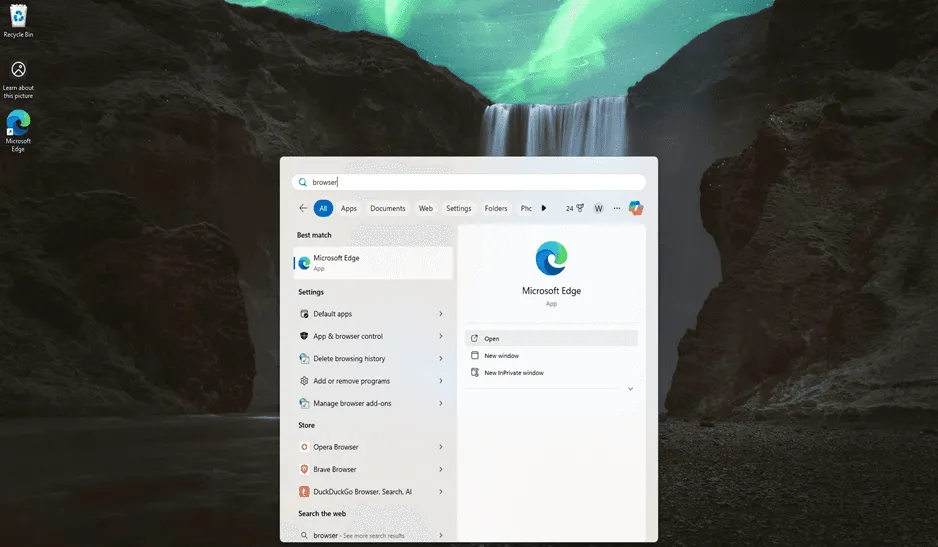Click the Learn about this picture icon
The height and width of the screenshot is (547, 938).
[18, 79]
